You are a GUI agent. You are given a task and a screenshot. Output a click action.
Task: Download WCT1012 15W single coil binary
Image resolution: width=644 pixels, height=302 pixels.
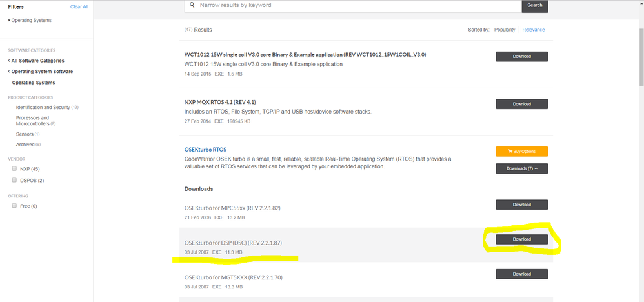[521, 57]
